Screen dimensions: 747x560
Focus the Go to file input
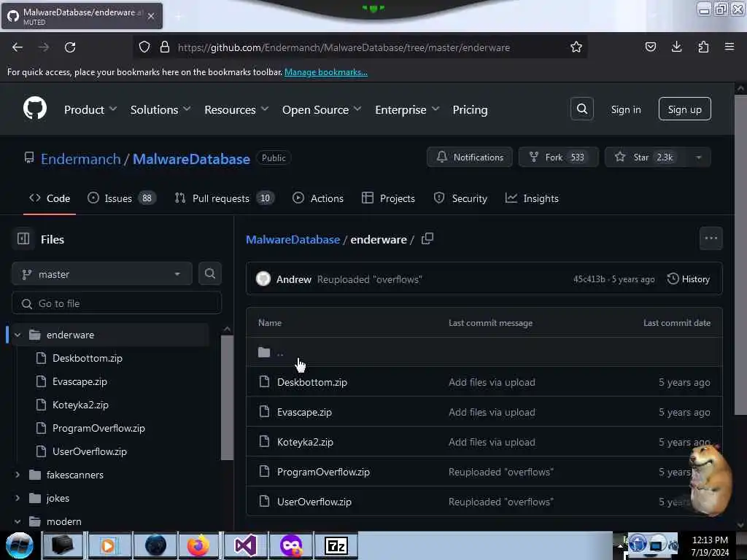coord(116,303)
